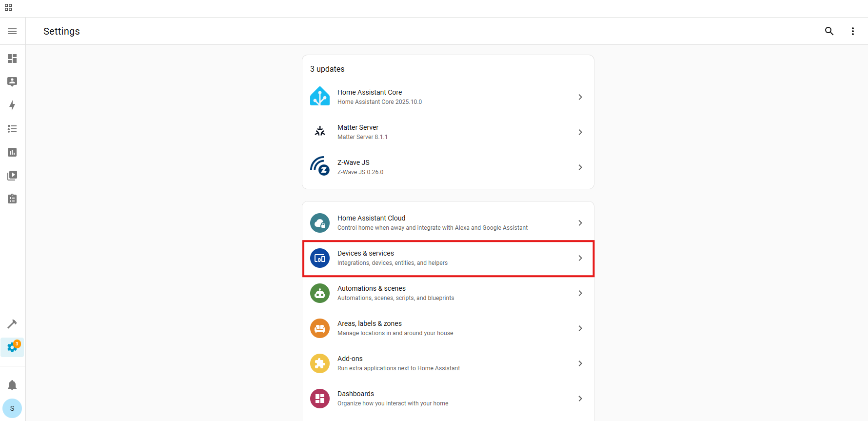
Task: Select the "Home Assistant Core" update title
Action: [370, 92]
